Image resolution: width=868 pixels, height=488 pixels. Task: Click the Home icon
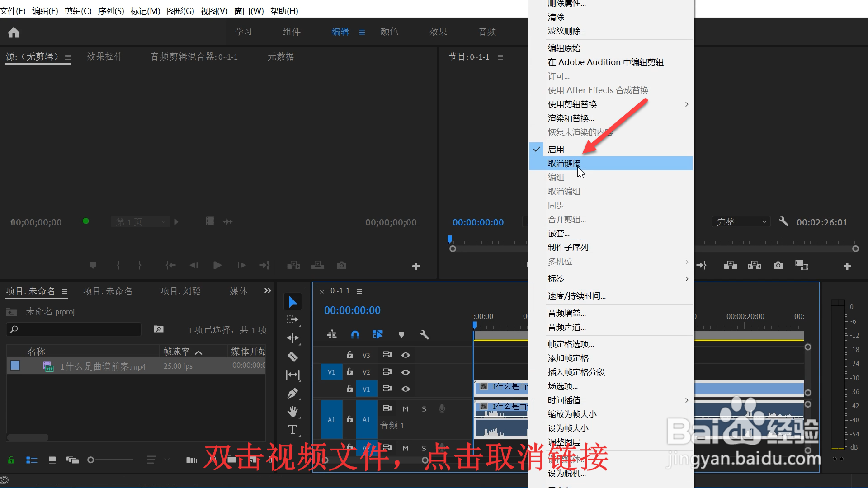(14, 32)
